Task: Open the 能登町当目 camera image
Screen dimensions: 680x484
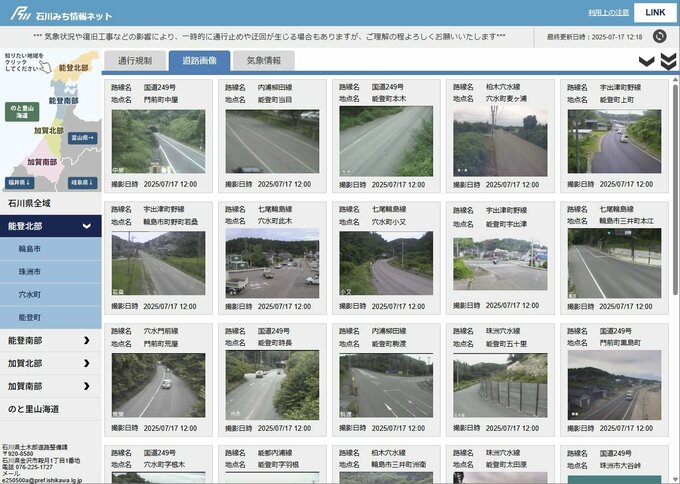Action: (272, 141)
